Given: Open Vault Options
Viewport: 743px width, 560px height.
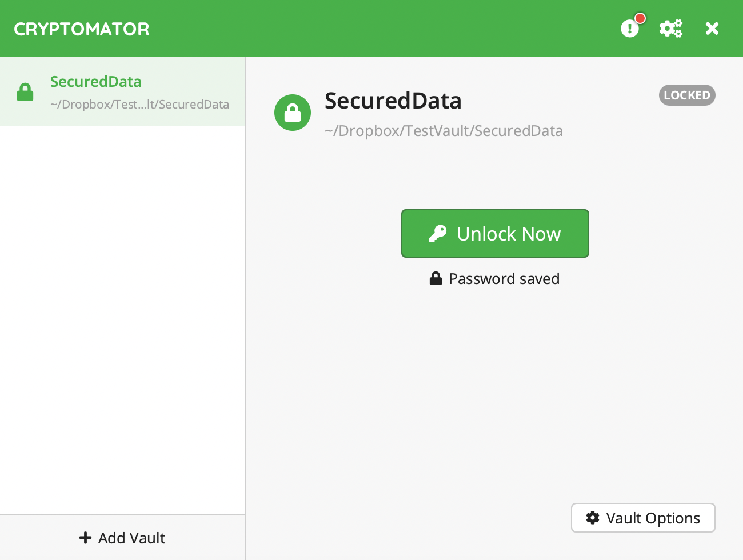Looking at the screenshot, I should tap(643, 518).
